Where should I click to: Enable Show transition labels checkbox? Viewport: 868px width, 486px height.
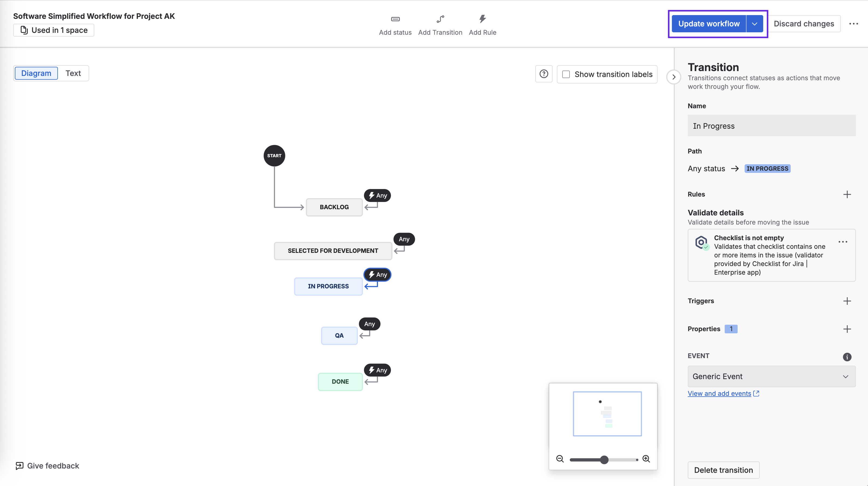pyautogui.click(x=566, y=74)
